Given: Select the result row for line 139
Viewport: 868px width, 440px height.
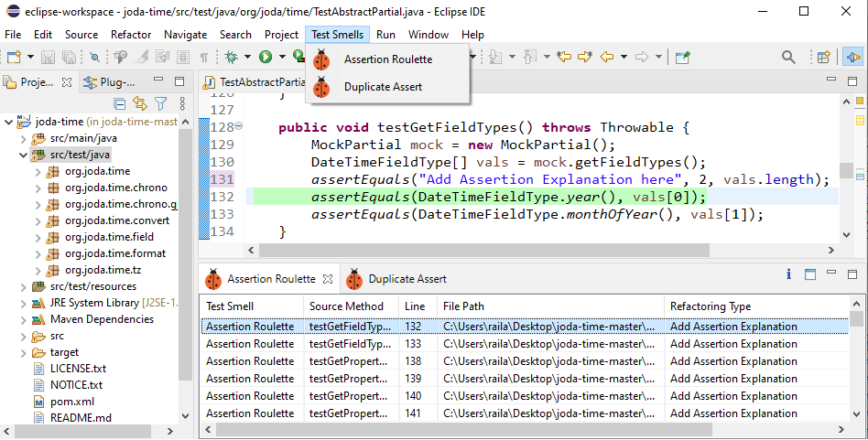Looking at the screenshot, I should pos(525,379).
